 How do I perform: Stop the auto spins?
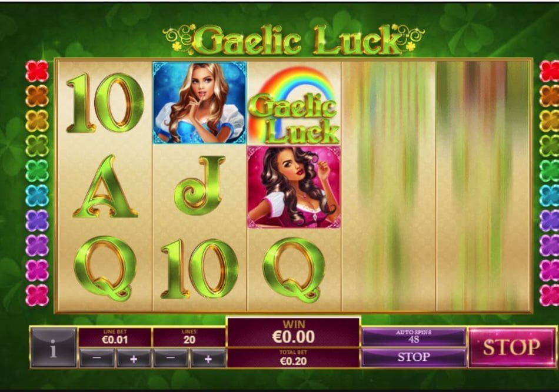[x=414, y=357]
